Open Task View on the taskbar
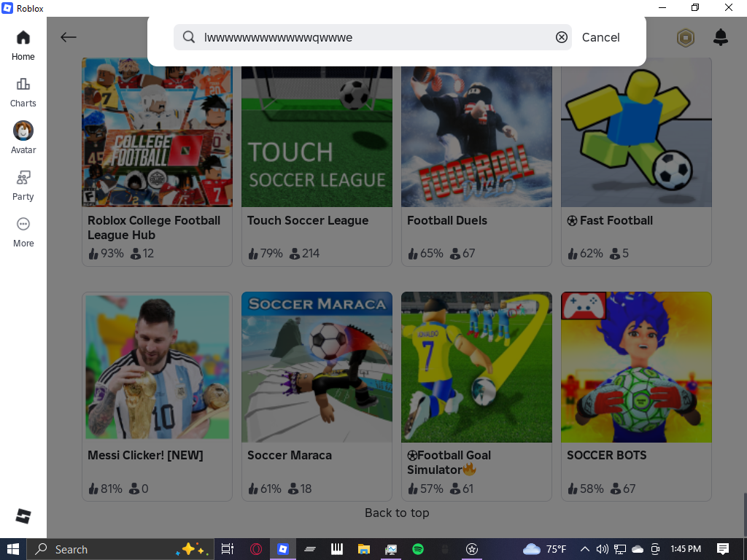 coord(228,549)
